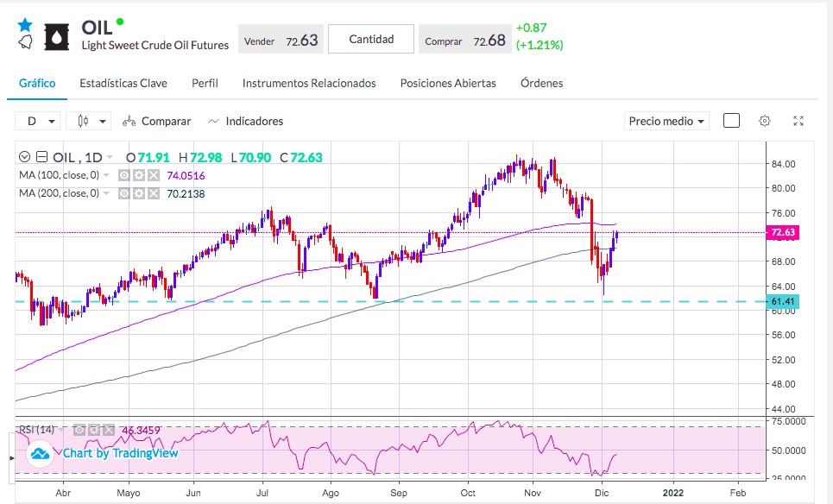833x504 pixels.
Task: Remove the MA 200 indicator
Action: coord(154,194)
